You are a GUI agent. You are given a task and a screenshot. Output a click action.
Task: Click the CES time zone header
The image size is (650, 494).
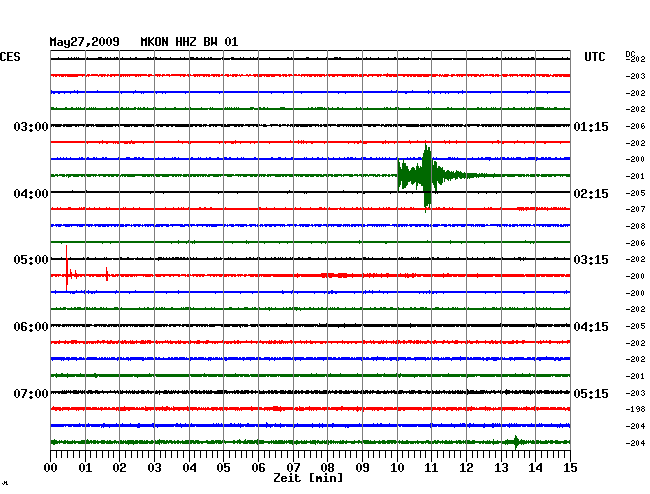(10, 57)
